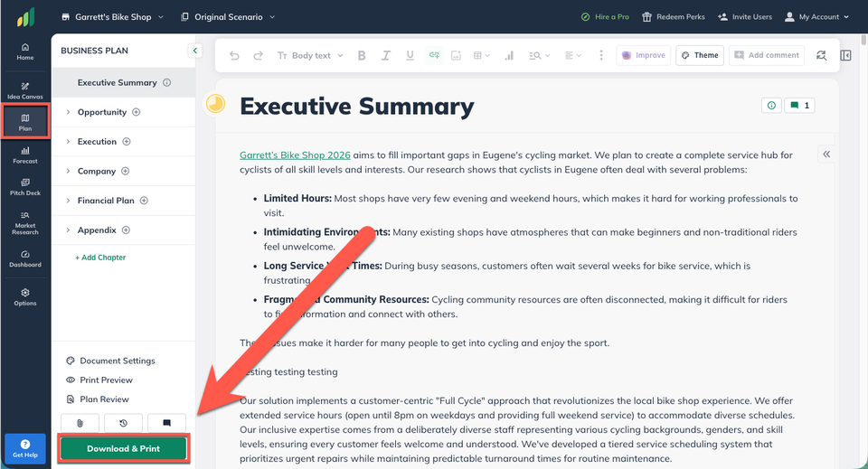Click the yellow progress status circle
Image resolution: width=868 pixels, height=469 pixels.
215,103
